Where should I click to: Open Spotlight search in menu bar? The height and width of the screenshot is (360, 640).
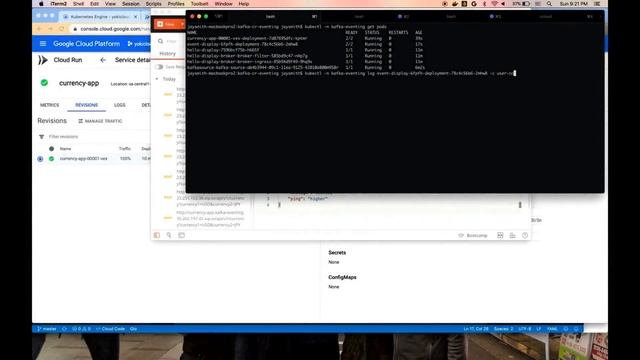[x=549, y=4]
